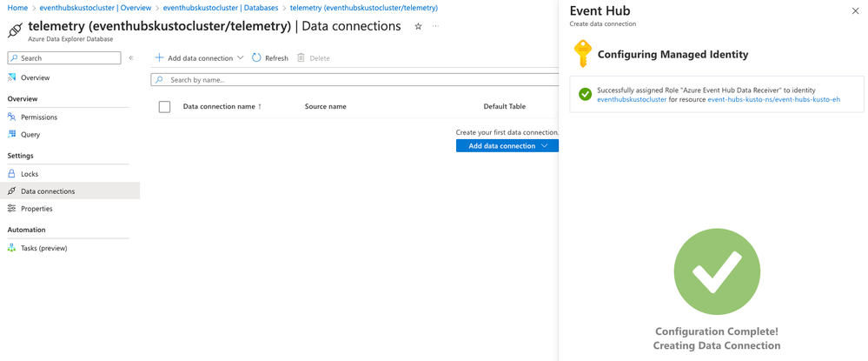Viewport: 868px width, 361px height.
Task: Click 'Azure Data Explorer Database' subtitle
Action: [x=70, y=39]
